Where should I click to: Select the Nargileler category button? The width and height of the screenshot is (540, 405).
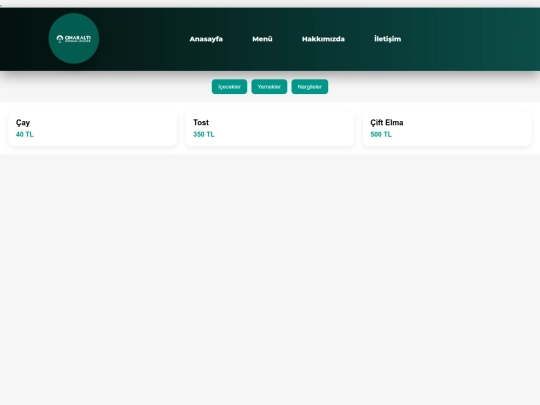[x=310, y=86]
